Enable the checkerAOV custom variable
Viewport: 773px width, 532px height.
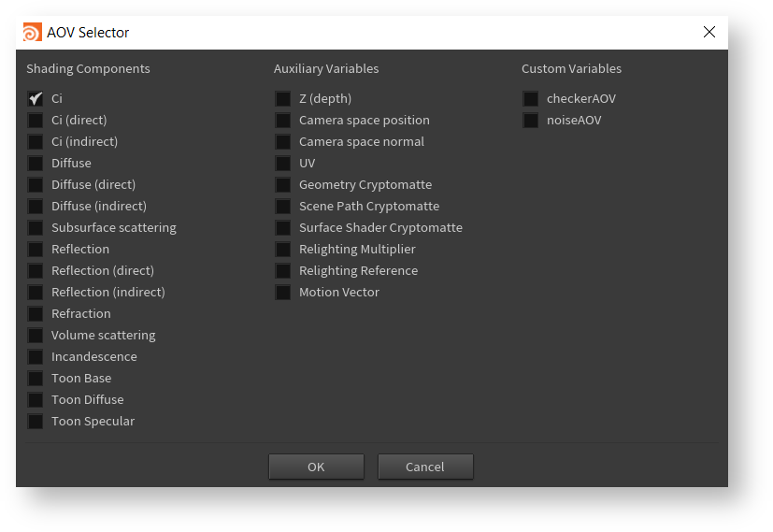point(531,99)
